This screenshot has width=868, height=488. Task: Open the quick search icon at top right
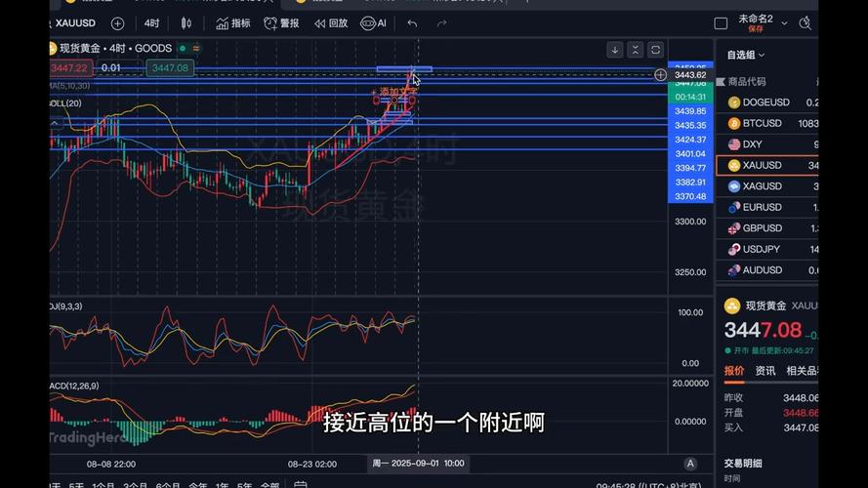click(x=806, y=23)
